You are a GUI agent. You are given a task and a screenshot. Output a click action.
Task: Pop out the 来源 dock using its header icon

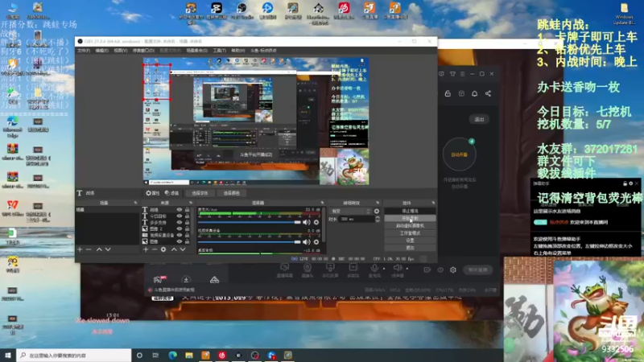(191, 203)
